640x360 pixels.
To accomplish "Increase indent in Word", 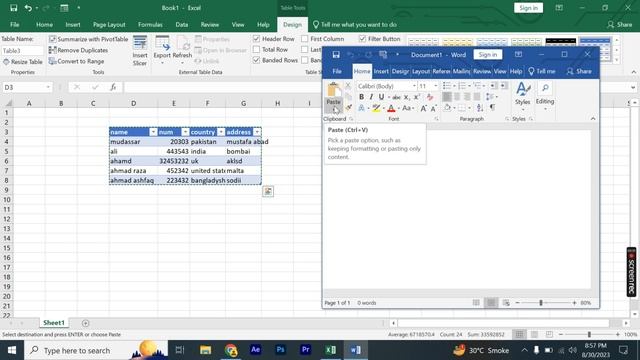I will [504, 86].
